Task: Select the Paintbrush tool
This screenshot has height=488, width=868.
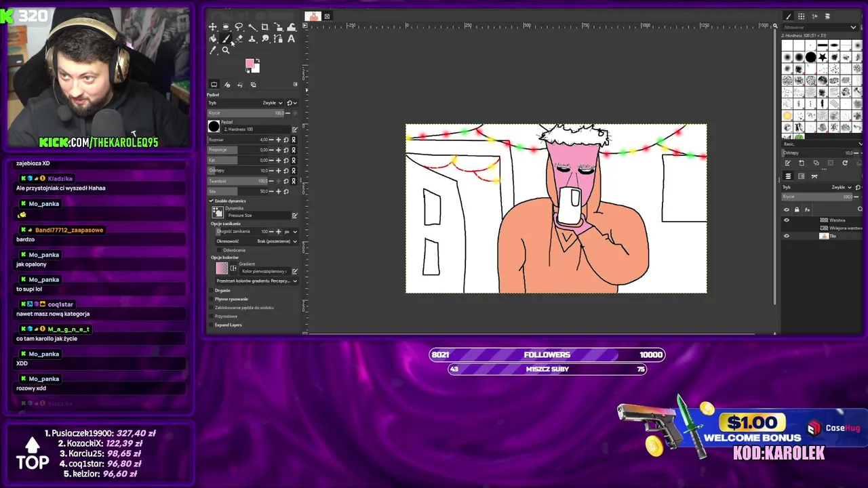Action: click(x=226, y=39)
